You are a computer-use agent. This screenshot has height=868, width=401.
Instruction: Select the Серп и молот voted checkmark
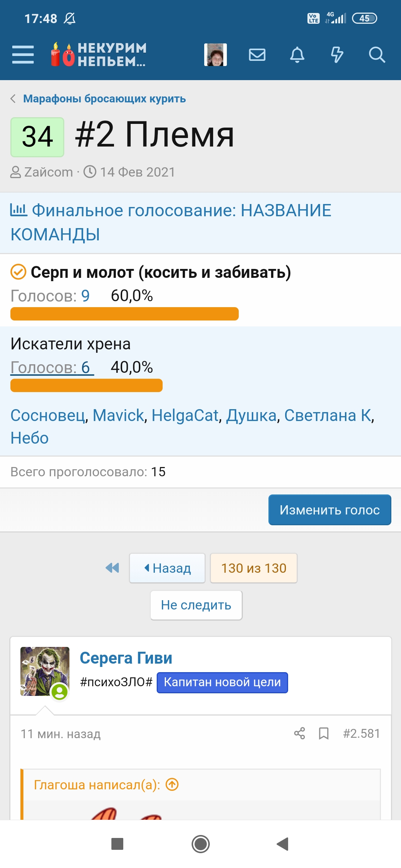18,273
